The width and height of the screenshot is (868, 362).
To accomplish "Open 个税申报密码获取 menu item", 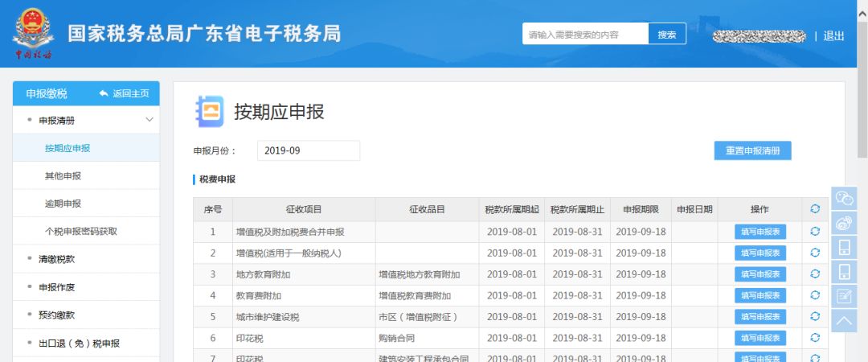I will (81, 231).
